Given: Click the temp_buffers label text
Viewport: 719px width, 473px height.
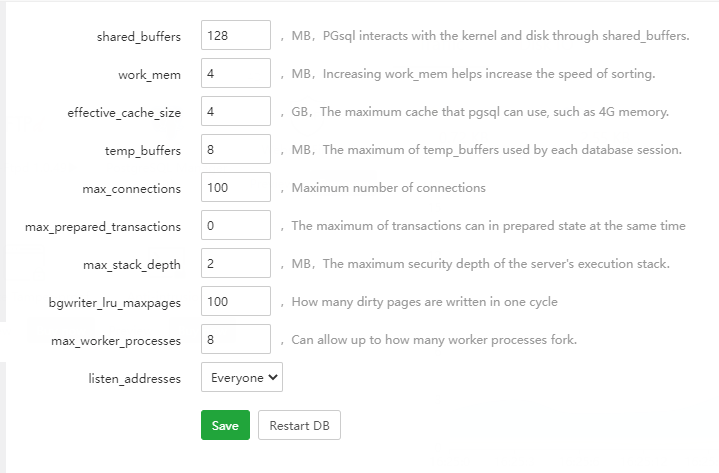Looking at the screenshot, I should (x=141, y=151).
